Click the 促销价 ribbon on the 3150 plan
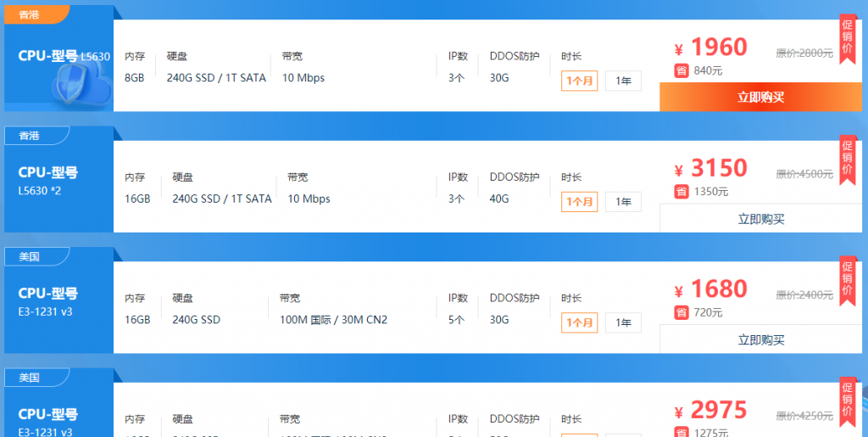Image resolution: width=868 pixels, height=437 pixels. point(847,160)
